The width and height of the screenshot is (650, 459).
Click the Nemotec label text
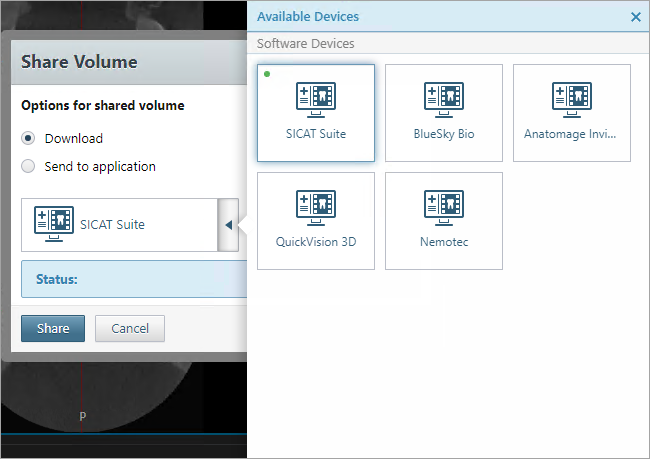444,242
